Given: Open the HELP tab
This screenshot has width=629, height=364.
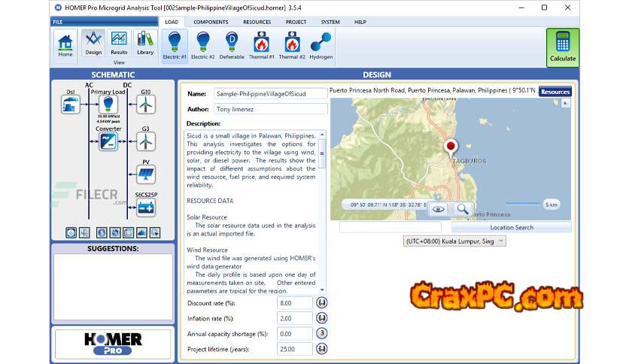Looking at the screenshot, I should pyautogui.click(x=360, y=22).
